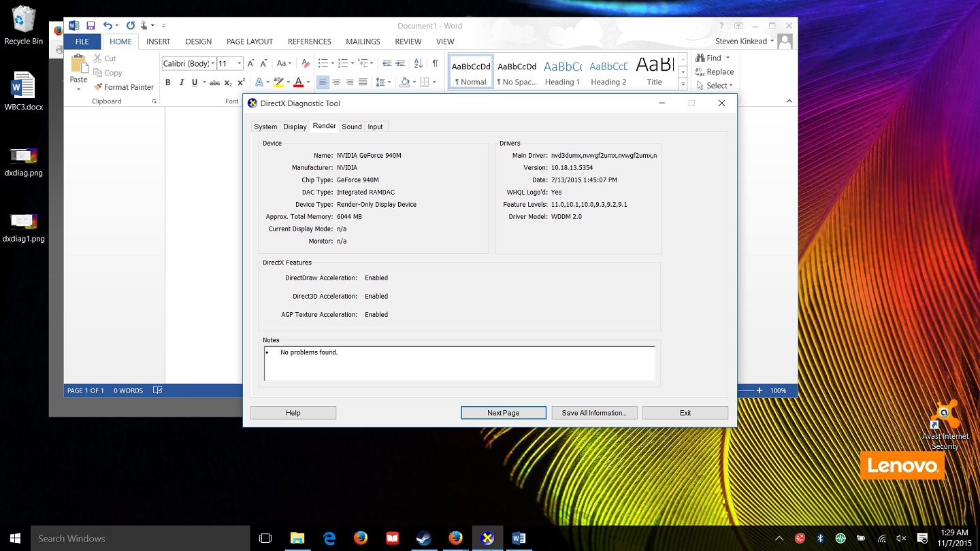Viewport: 980px width, 551px height.
Task: Open the font size dropdown showing 11
Action: [x=239, y=63]
